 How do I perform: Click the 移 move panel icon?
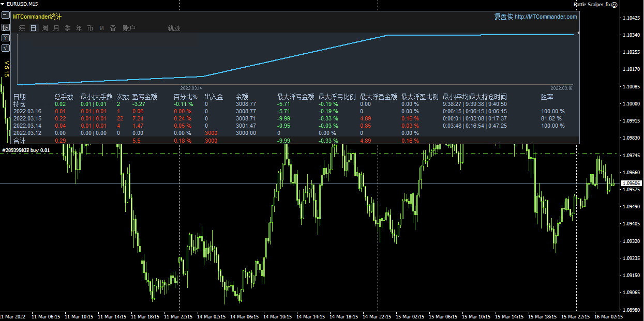[x=5, y=27]
